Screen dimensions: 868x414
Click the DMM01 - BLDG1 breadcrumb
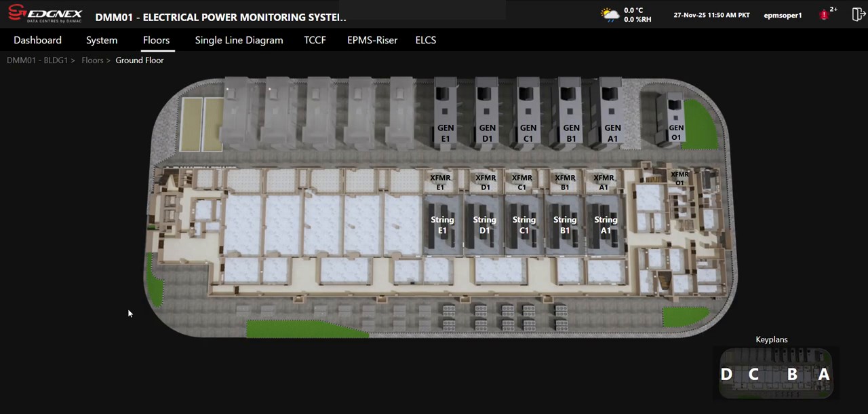point(37,60)
